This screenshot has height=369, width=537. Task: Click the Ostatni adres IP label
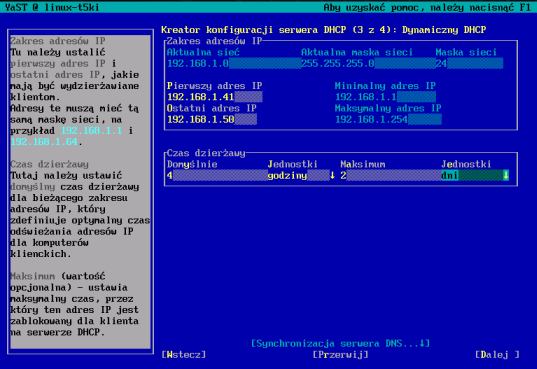[x=212, y=108]
